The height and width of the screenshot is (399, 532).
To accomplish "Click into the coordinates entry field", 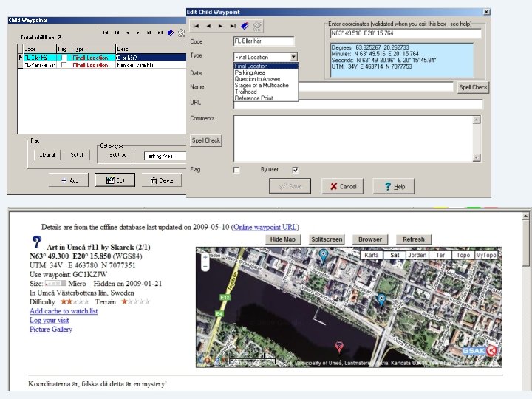I will (x=406, y=33).
